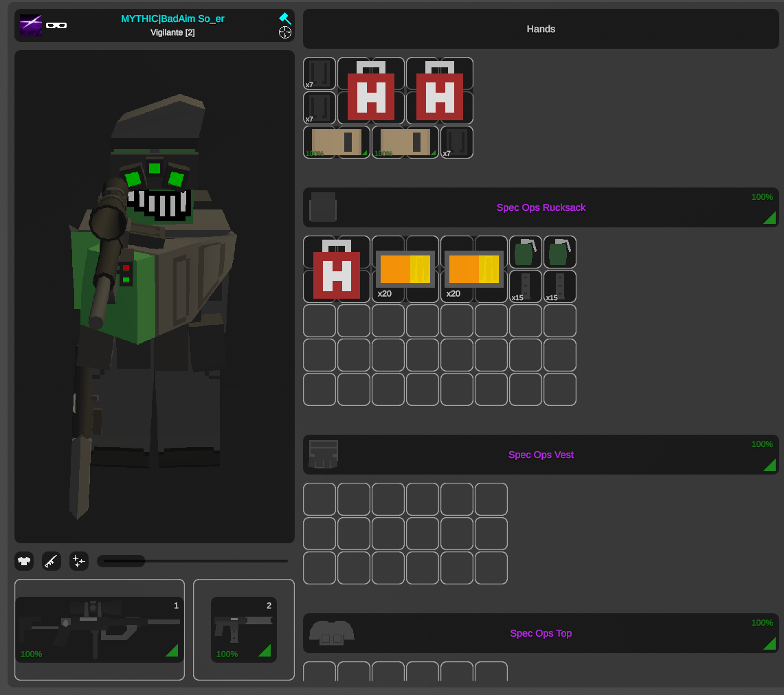
Task: Select the left tan 100% item in Hands
Action: 337,142
